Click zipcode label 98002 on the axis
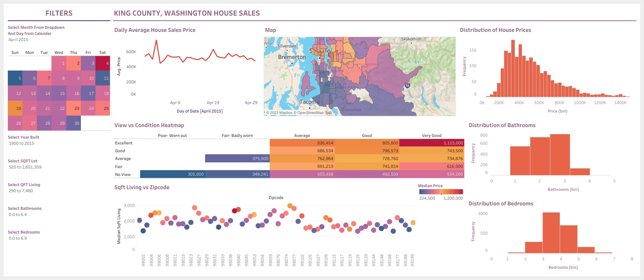Viewport: 644px width, 280px height. pos(143,260)
